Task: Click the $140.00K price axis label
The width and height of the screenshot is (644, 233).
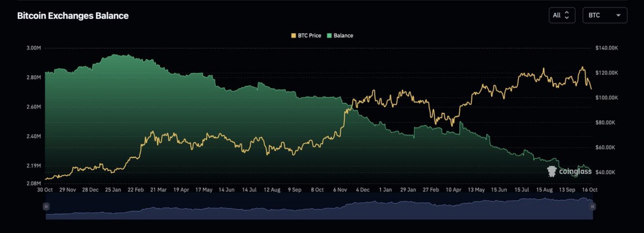Action: [606, 48]
